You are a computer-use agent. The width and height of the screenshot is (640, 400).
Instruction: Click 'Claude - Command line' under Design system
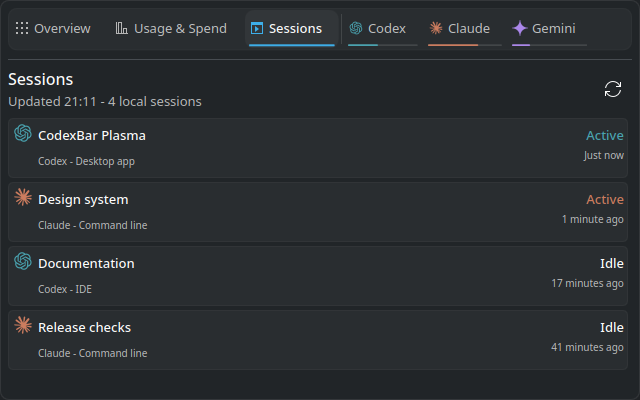point(93,225)
